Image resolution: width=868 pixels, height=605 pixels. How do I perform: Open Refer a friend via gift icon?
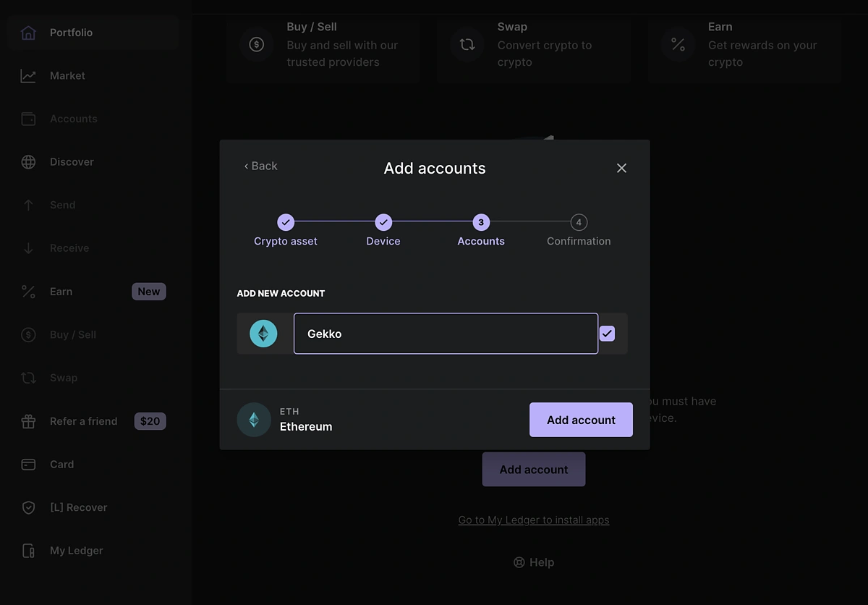coord(28,421)
